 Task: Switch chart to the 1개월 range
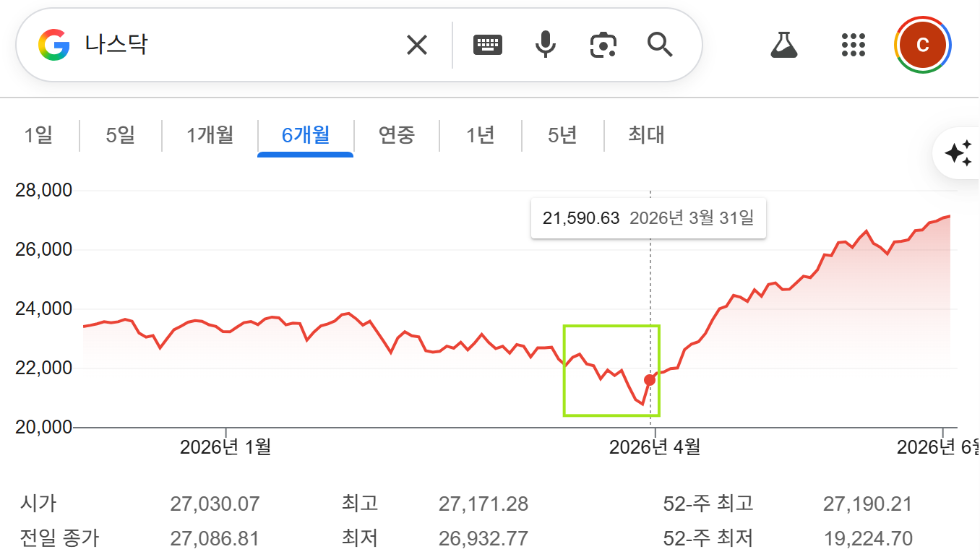point(210,135)
